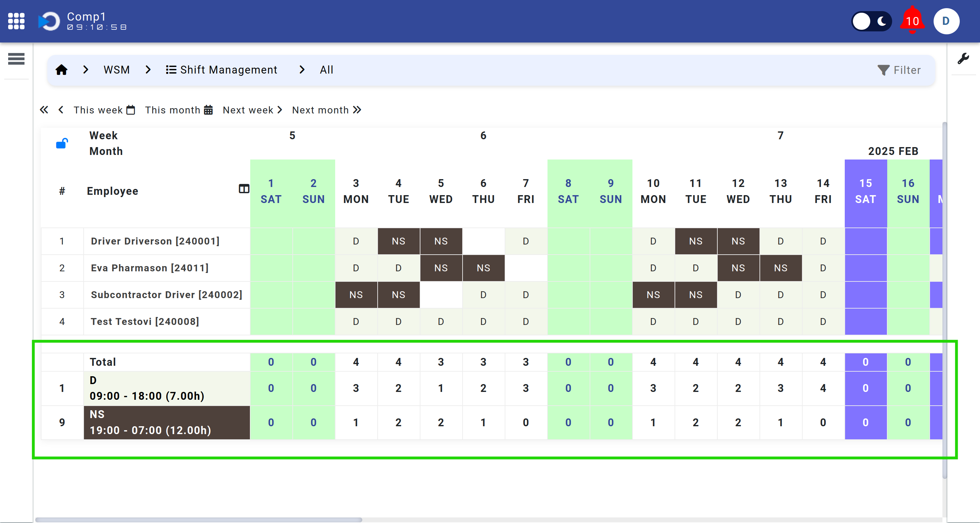Click This week button
Viewport: 980px width, 523px height.
pos(104,110)
